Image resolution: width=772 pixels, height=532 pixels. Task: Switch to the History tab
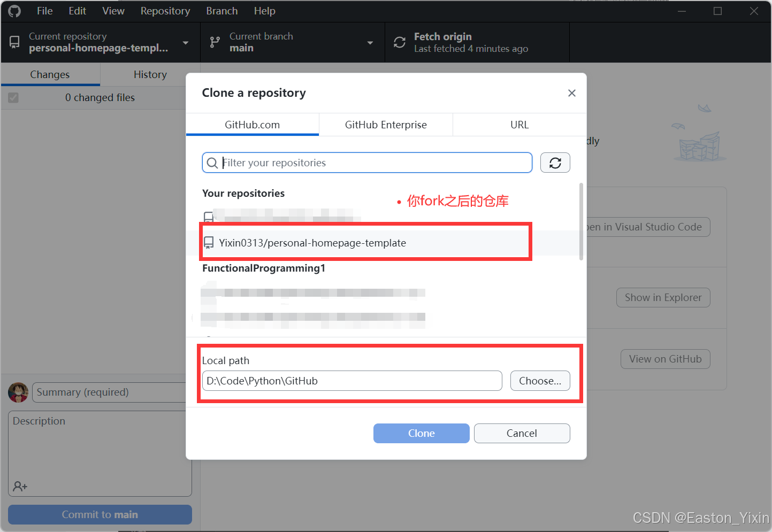click(x=150, y=74)
